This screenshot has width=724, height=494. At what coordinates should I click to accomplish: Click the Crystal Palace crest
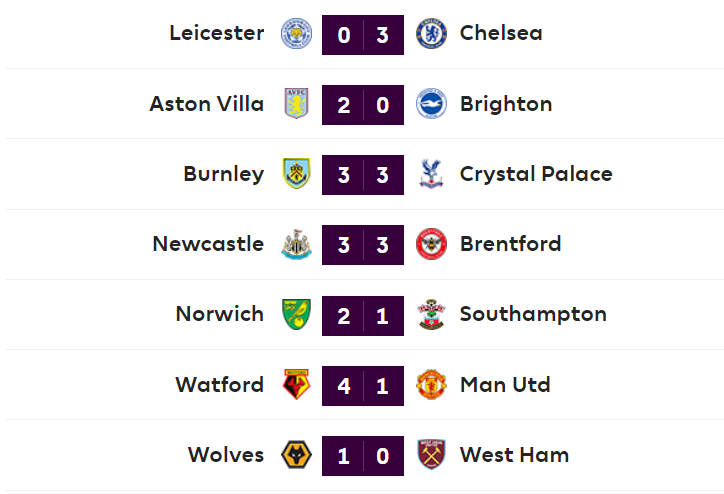tap(430, 174)
